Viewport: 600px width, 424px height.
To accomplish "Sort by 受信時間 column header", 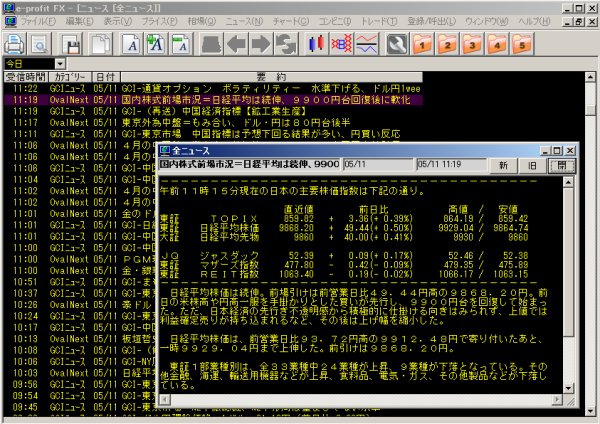I will pos(26,77).
